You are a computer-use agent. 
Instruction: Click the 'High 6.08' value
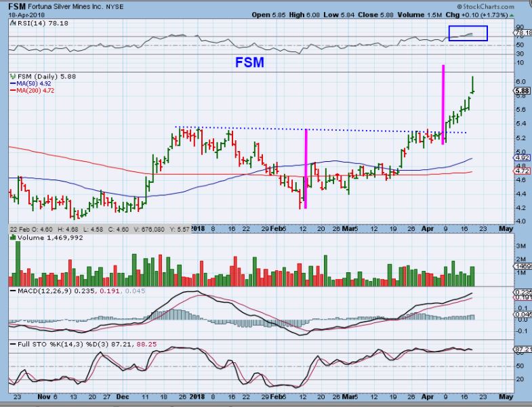coord(304,15)
